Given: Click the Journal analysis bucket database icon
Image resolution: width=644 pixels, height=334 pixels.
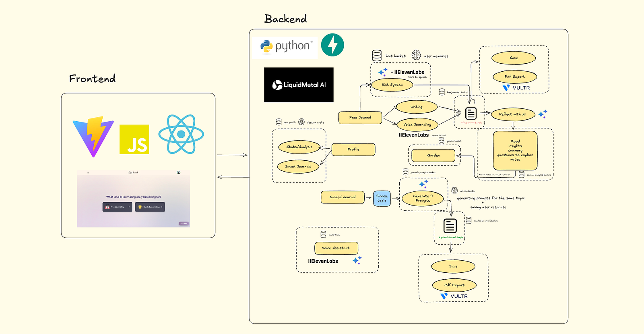Looking at the screenshot, I should pos(522,174).
